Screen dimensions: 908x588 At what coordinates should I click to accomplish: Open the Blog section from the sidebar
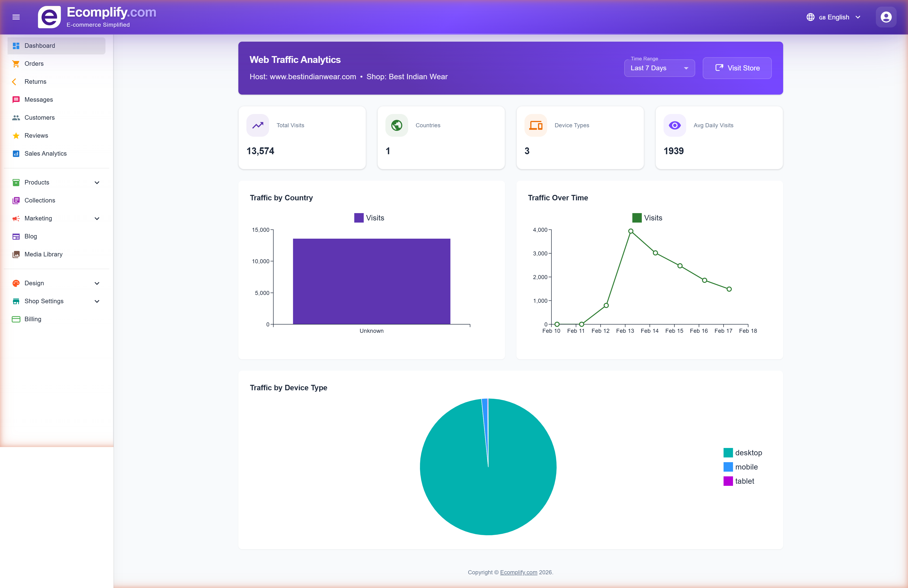pyautogui.click(x=30, y=236)
